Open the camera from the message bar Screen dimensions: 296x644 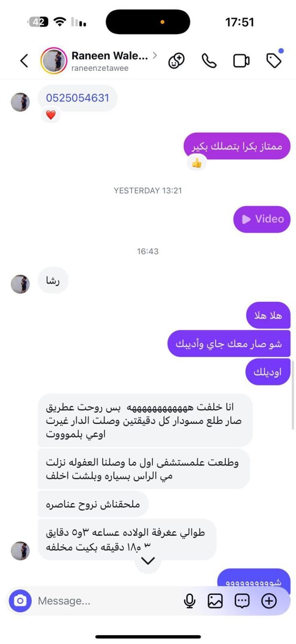coord(20,601)
